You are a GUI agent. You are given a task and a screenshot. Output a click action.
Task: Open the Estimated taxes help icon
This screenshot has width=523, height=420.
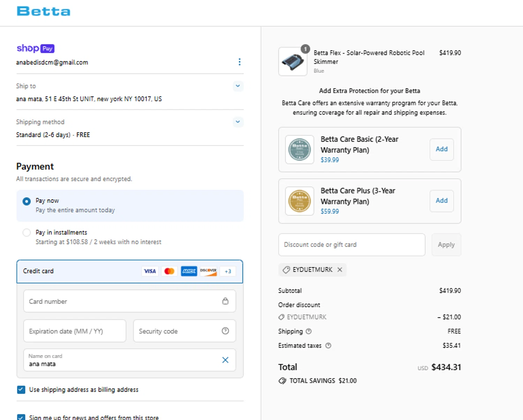pos(328,346)
